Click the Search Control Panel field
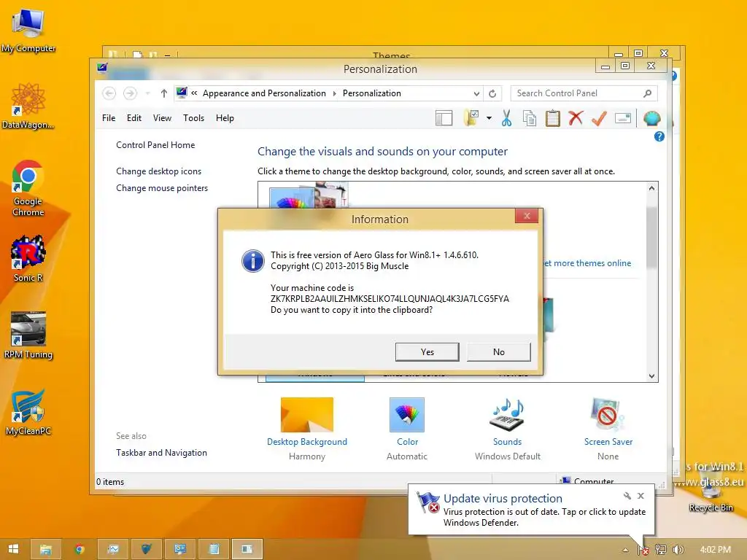This screenshot has height=560, width=747. tap(584, 93)
